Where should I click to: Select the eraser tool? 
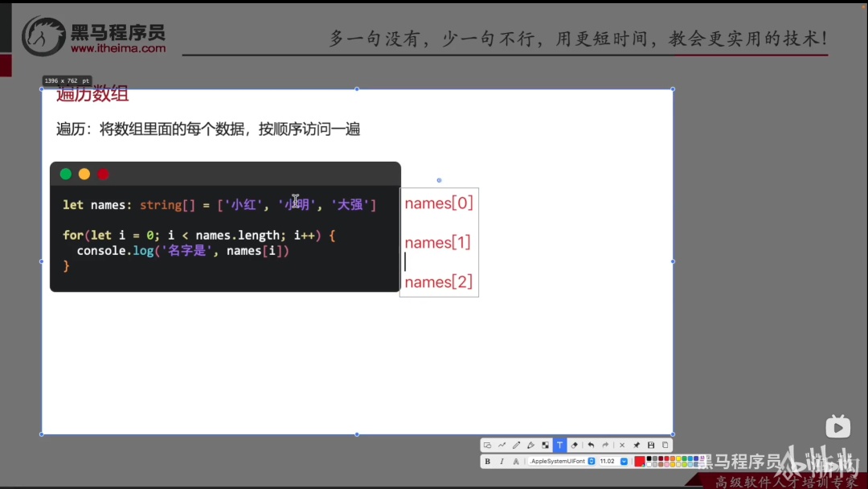click(x=574, y=446)
